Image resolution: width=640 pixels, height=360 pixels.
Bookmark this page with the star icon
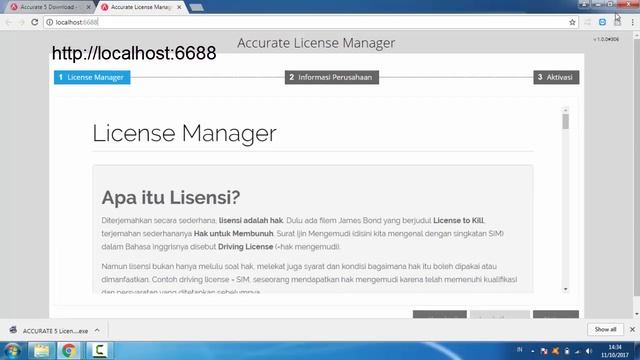tap(572, 22)
